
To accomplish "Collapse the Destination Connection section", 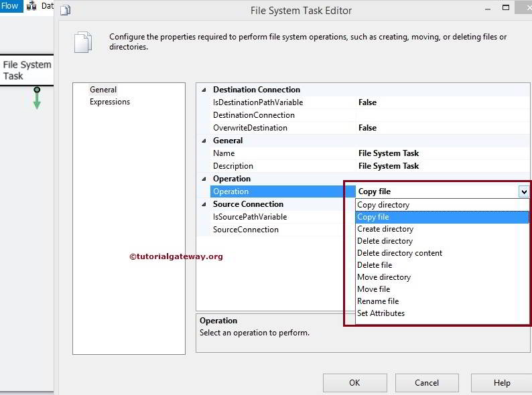I will (204, 90).
